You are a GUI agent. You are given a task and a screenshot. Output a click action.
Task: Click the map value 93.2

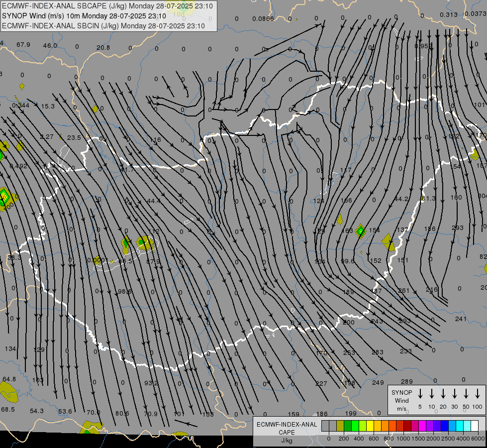pyautogui.click(x=151, y=383)
